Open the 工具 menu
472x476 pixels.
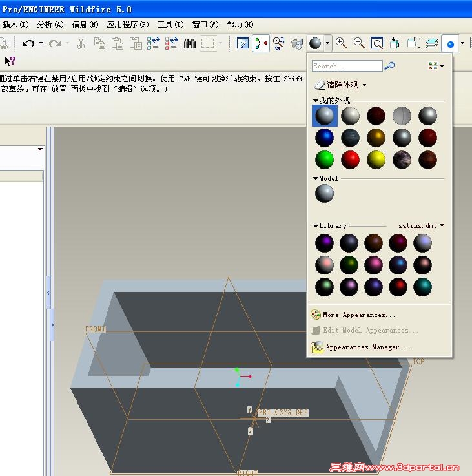pos(170,25)
